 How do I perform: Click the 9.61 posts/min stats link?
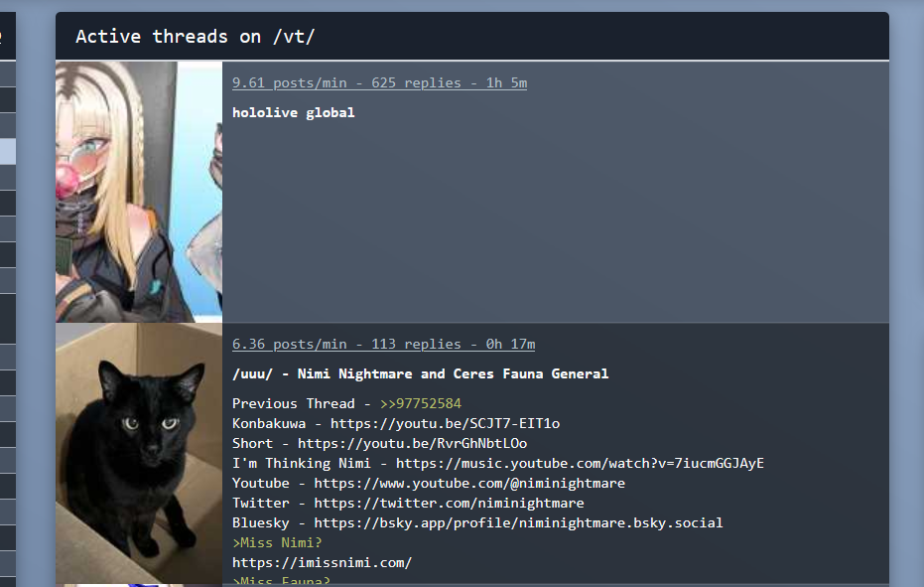click(379, 83)
